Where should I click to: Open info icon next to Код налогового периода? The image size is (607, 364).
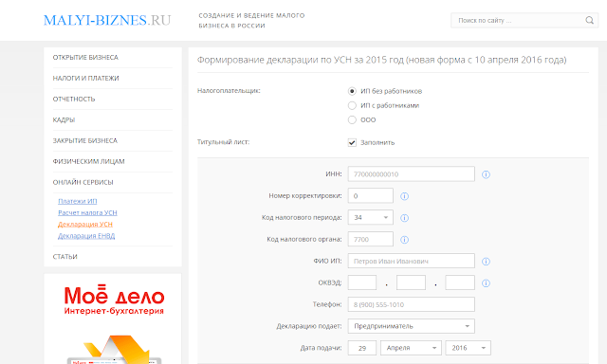[405, 218]
